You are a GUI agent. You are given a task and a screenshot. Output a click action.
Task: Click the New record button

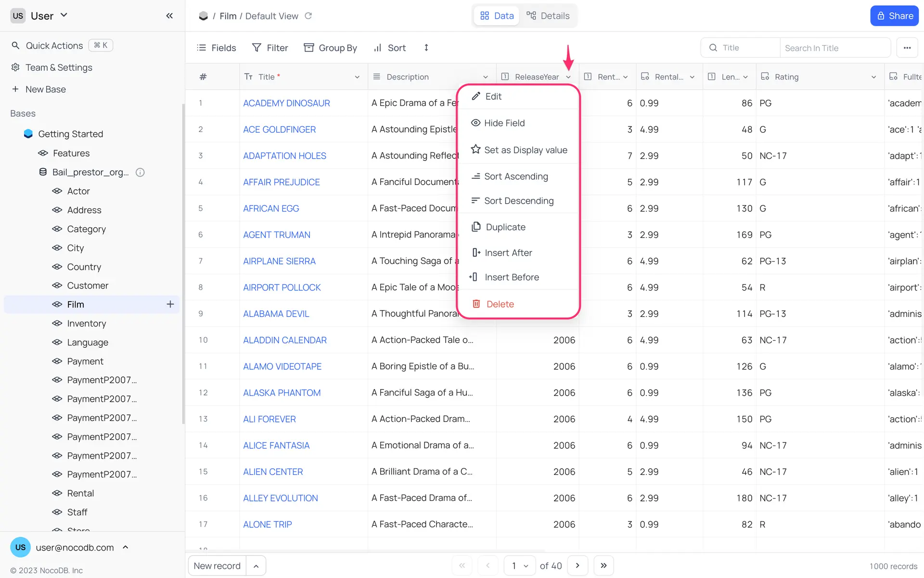click(x=217, y=565)
